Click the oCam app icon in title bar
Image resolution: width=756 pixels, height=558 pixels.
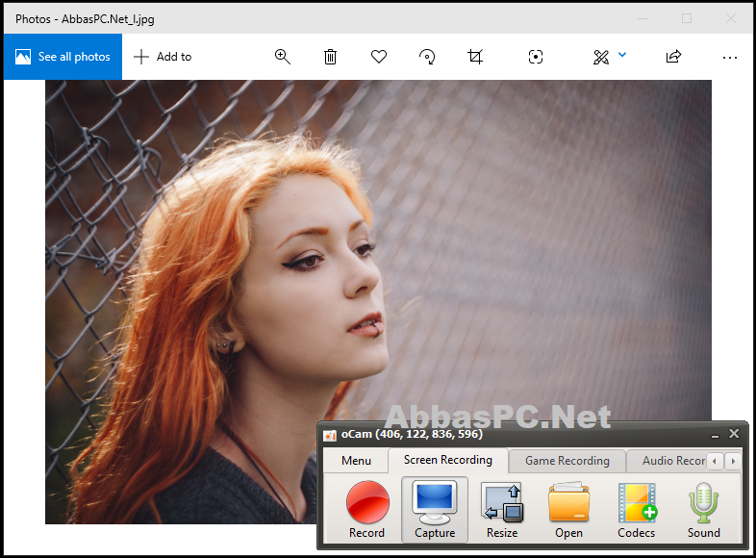(330, 435)
